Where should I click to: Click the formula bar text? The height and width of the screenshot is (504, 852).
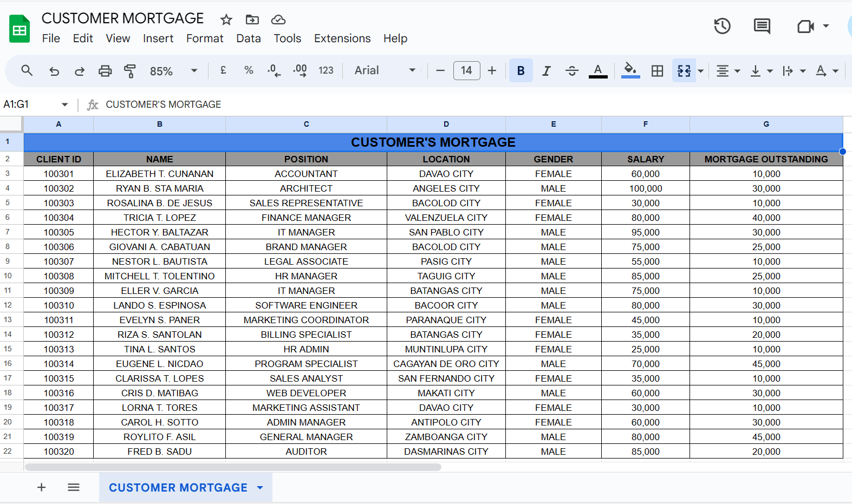164,104
